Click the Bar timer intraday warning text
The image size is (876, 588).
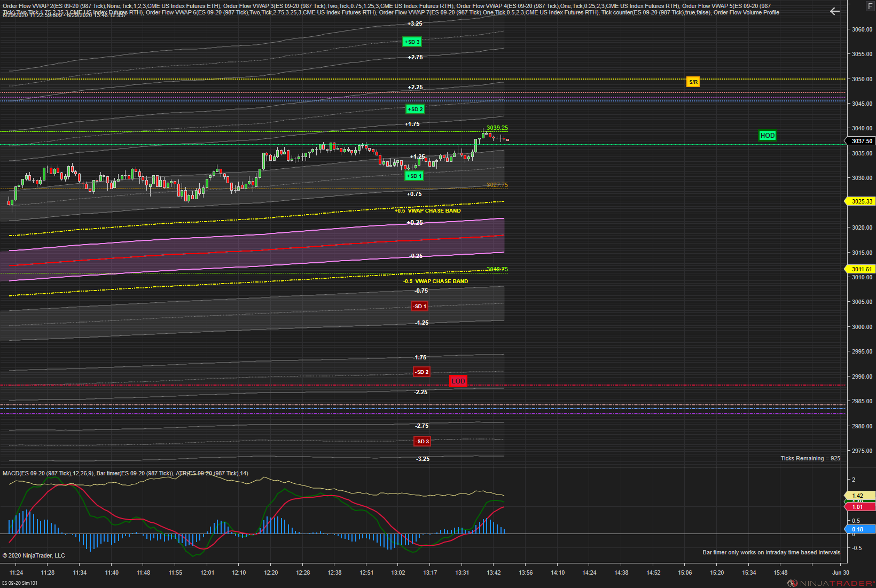771,552
